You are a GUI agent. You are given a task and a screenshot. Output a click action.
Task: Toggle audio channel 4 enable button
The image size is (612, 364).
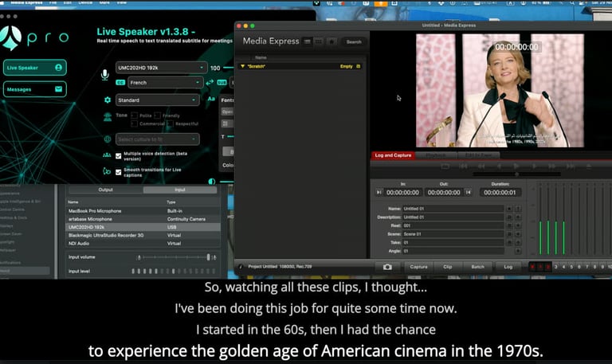pos(563,267)
